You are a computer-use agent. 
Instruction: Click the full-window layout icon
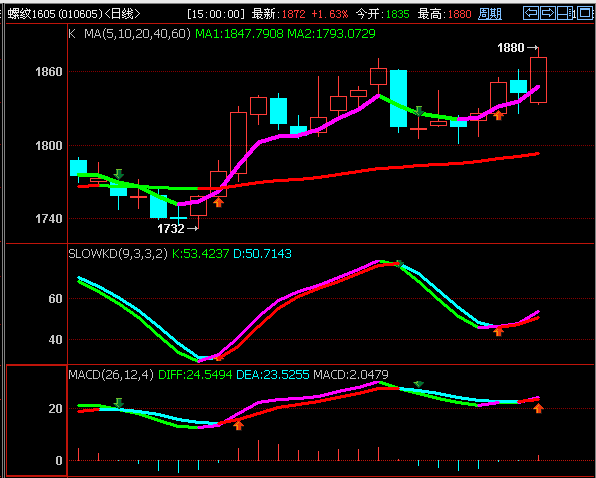585,13
